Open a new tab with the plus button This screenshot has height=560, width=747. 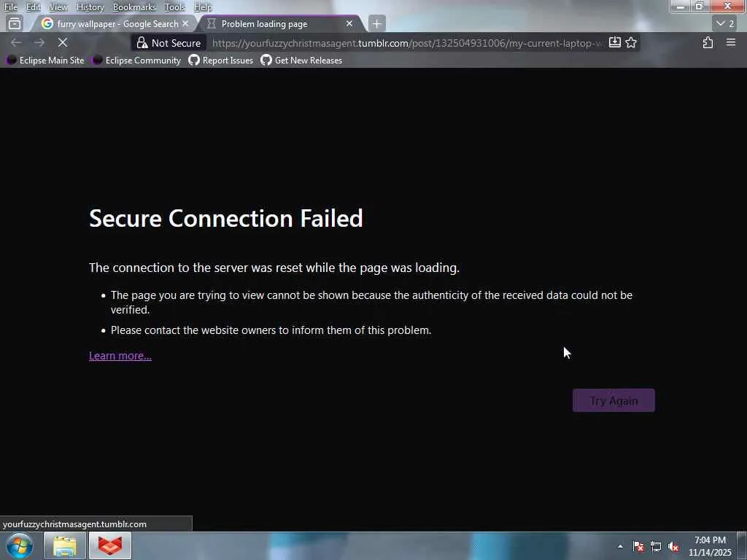click(x=376, y=23)
